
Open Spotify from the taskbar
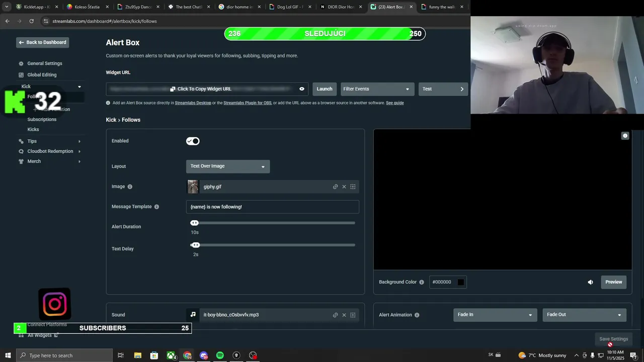coord(220,355)
